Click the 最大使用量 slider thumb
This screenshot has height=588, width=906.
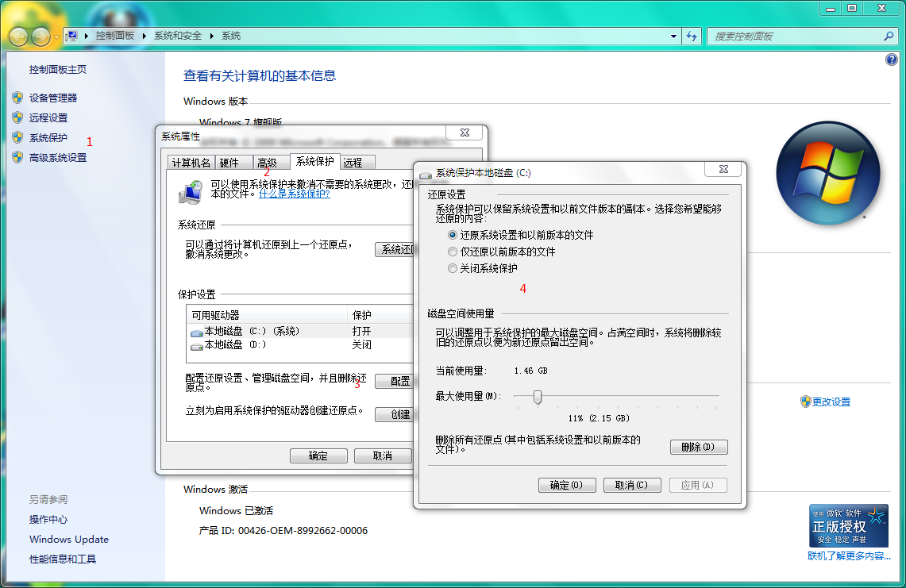(x=538, y=397)
